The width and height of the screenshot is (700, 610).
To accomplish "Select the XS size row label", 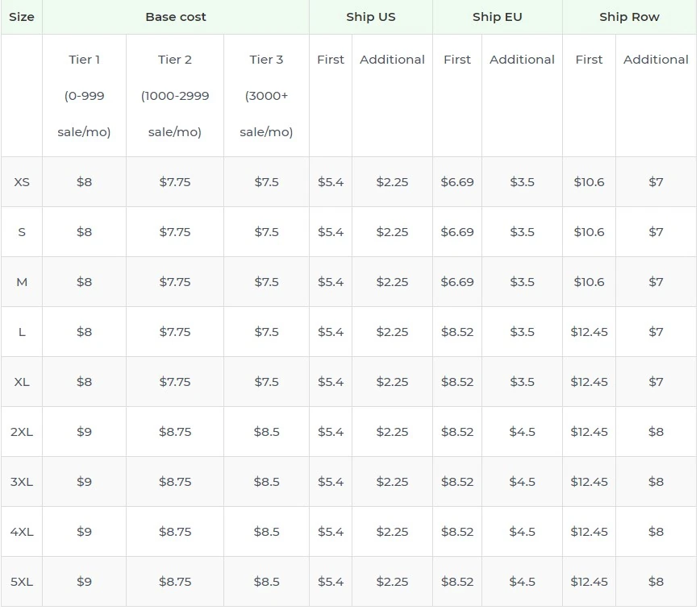I will [22, 182].
